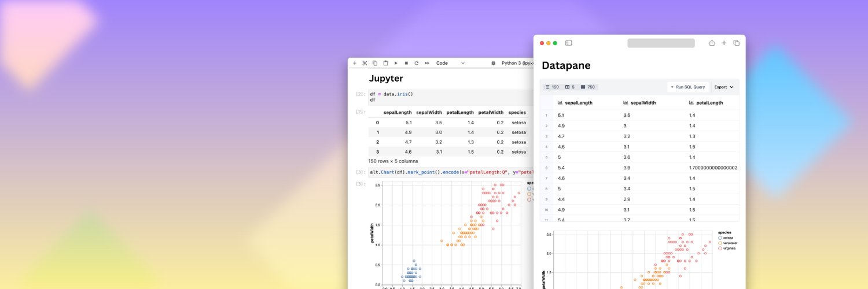Click the chart icon beside Datapane's sepalWidth header

626,102
